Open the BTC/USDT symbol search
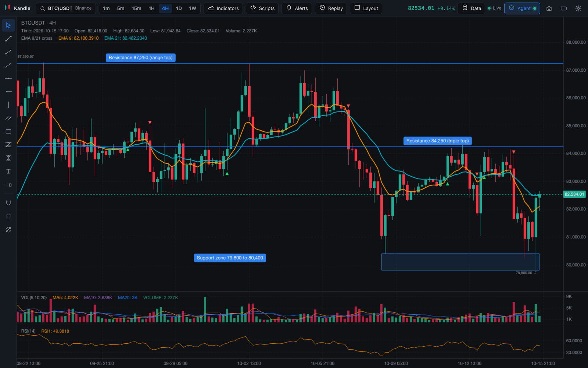588x368 pixels. (x=66, y=8)
